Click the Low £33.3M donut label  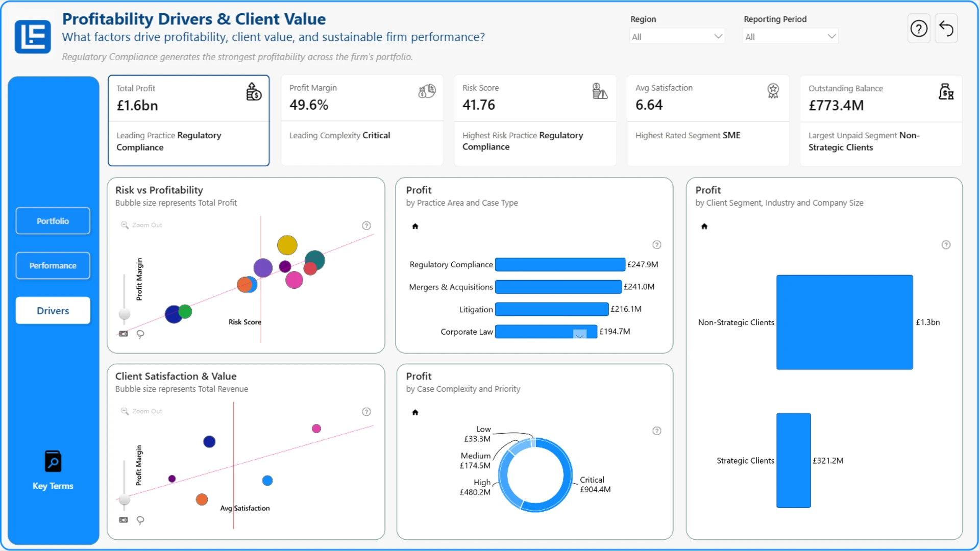(x=477, y=434)
